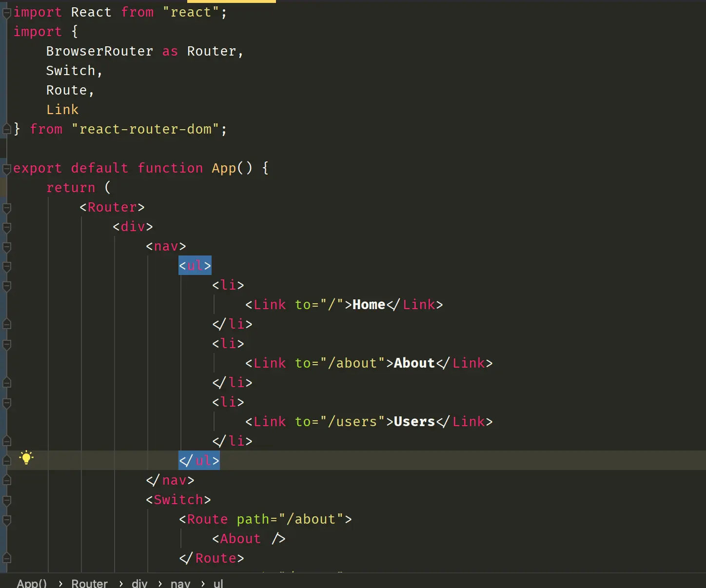Fold the Route path about block
This screenshot has height=588, width=706.
pyautogui.click(x=7, y=520)
